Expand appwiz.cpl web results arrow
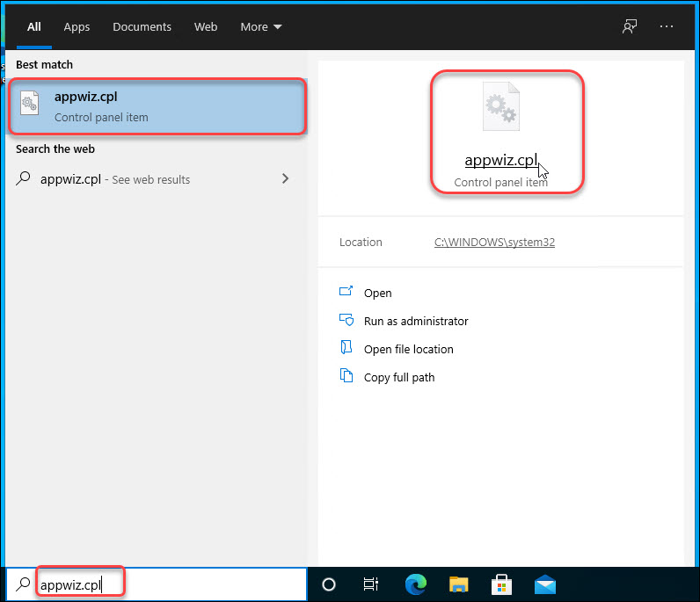This screenshot has height=602, width=700. (285, 179)
